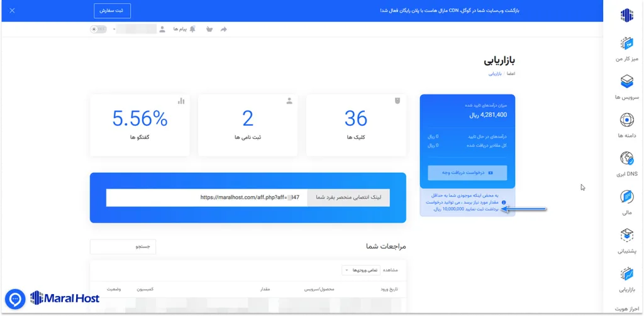Click لینک انتصابی منحصر بفرد شما label
Viewport: 644px width, 316px height.
348,197
